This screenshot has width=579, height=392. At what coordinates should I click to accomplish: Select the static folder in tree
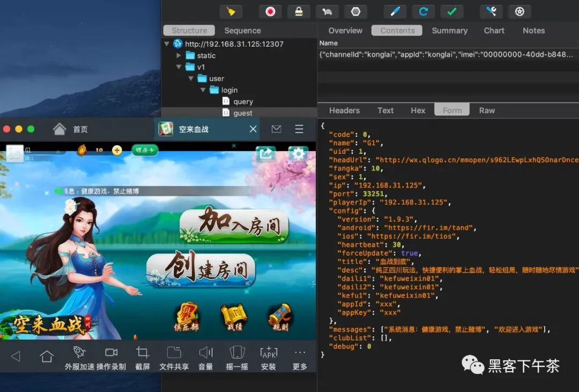(x=201, y=55)
